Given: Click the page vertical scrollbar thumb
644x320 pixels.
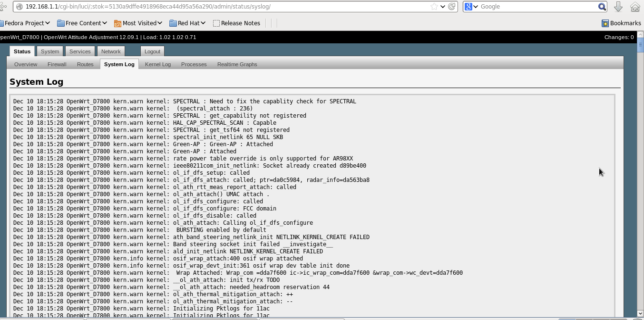Looking at the screenshot, I should point(640,45).
